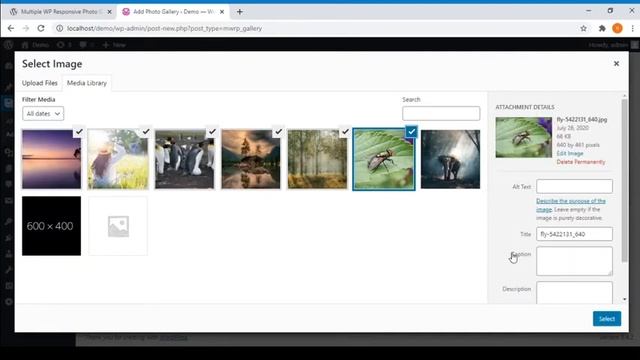The width and height of the screenshot is (640, 360).
Task: Close the Multiple WP Responsive Photo tab
Action: coord(109,12)
